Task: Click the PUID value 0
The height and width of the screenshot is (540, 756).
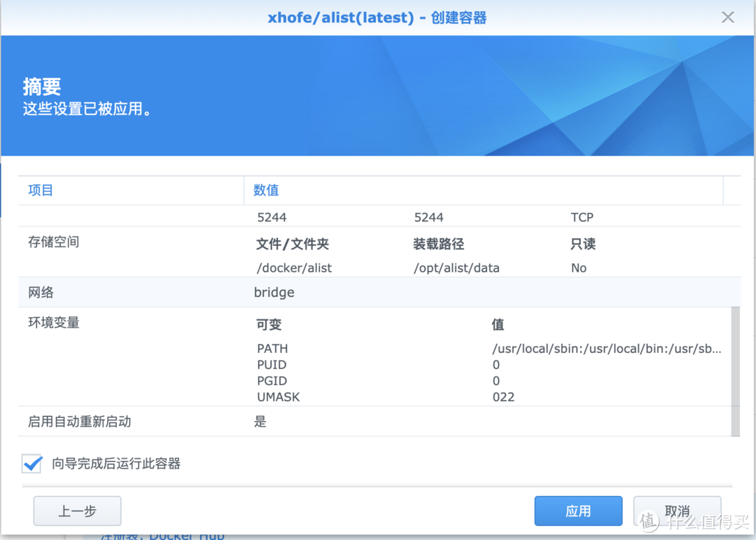Action: point(496,364)
